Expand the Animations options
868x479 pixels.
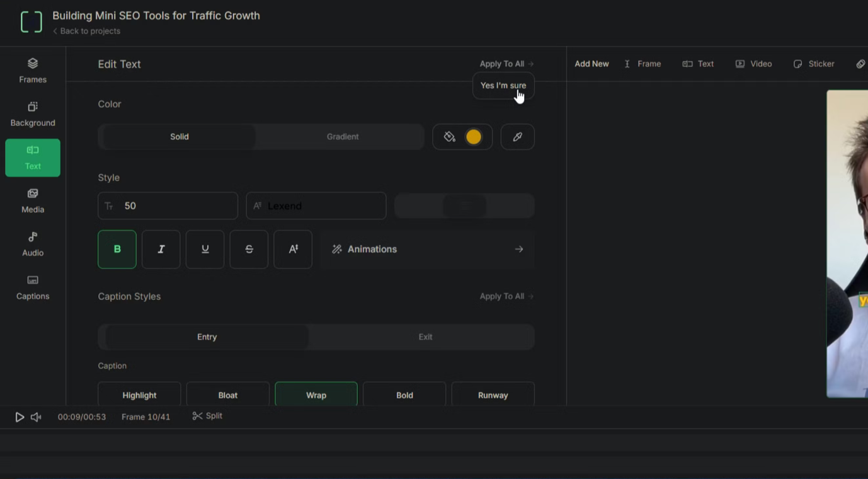point(428,250)
